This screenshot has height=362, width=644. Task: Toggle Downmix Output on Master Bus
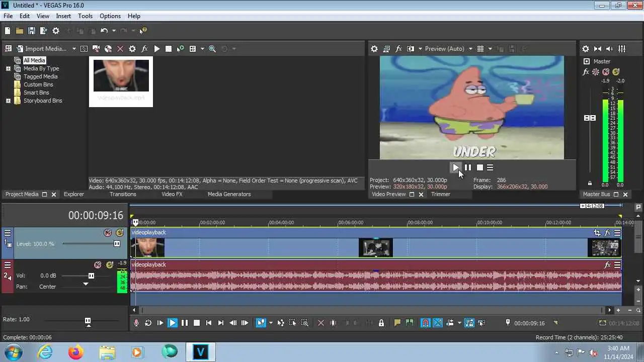tap(598, 49)
